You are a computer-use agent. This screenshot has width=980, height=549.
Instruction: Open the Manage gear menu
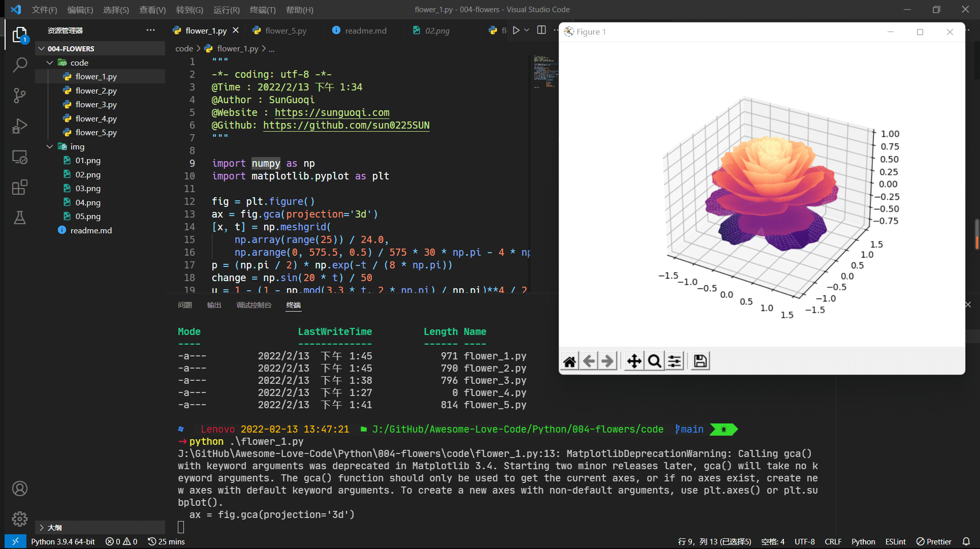click(x=20, y=519)
